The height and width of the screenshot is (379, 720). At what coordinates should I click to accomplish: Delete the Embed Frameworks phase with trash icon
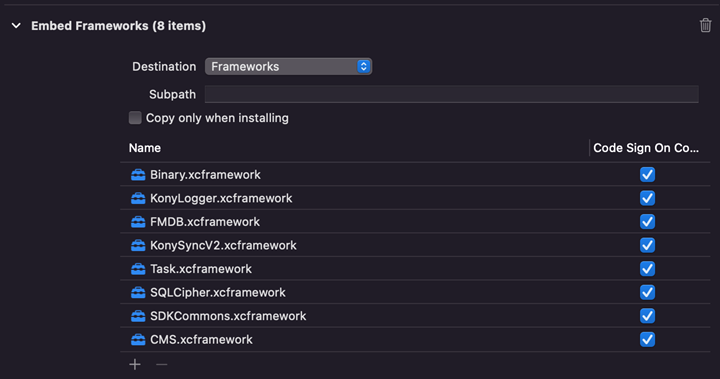coord(705,25)
